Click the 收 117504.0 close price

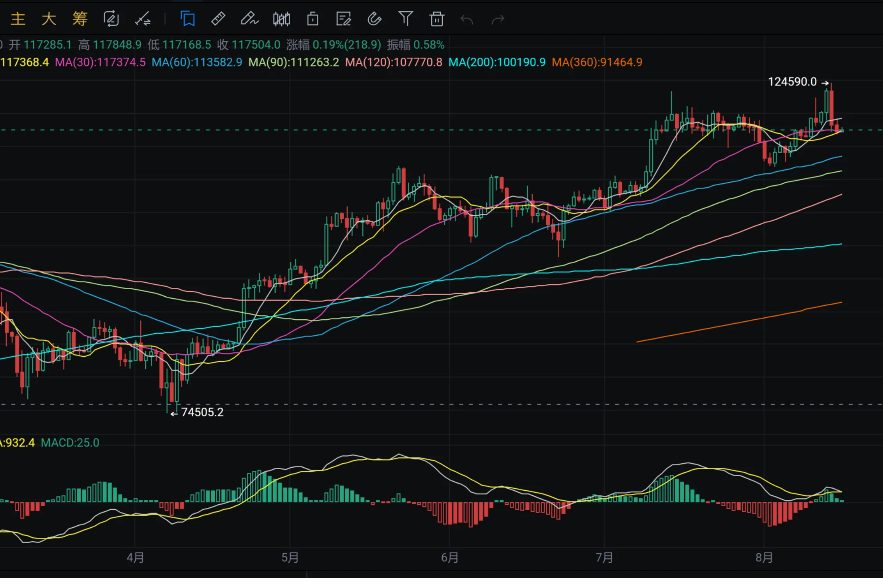pos(249,45)
